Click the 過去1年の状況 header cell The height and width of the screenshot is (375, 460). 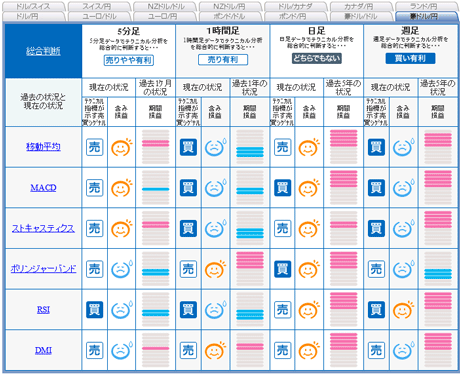pyautogui.click(x=250, y=88)
